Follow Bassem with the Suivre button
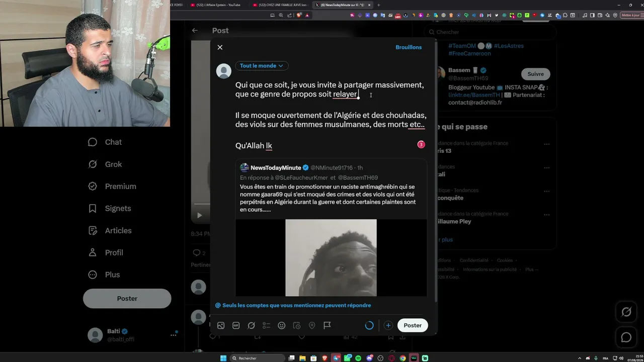Screen dimensions: 644x362 pyautogui.click(x=535, y=74)
